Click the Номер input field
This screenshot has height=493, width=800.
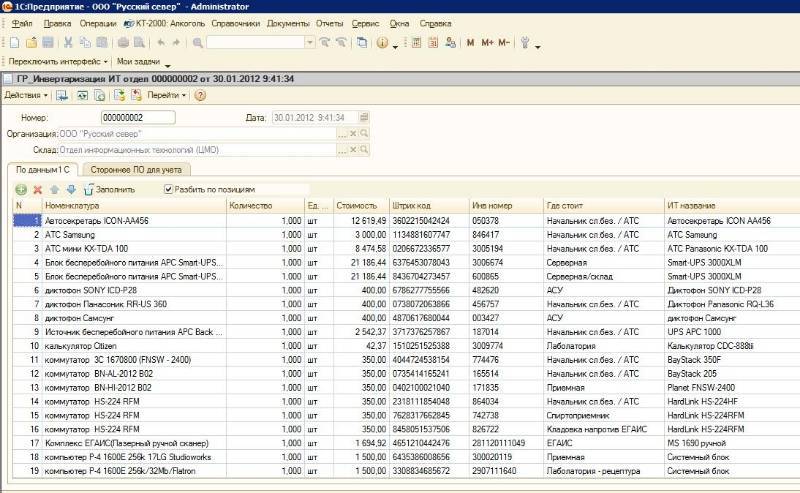point(138,118)
